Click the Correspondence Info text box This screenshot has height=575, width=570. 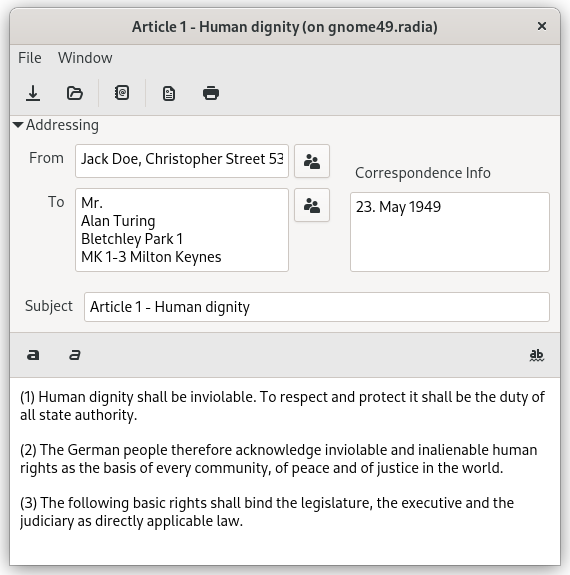click(x=450, y=232)
